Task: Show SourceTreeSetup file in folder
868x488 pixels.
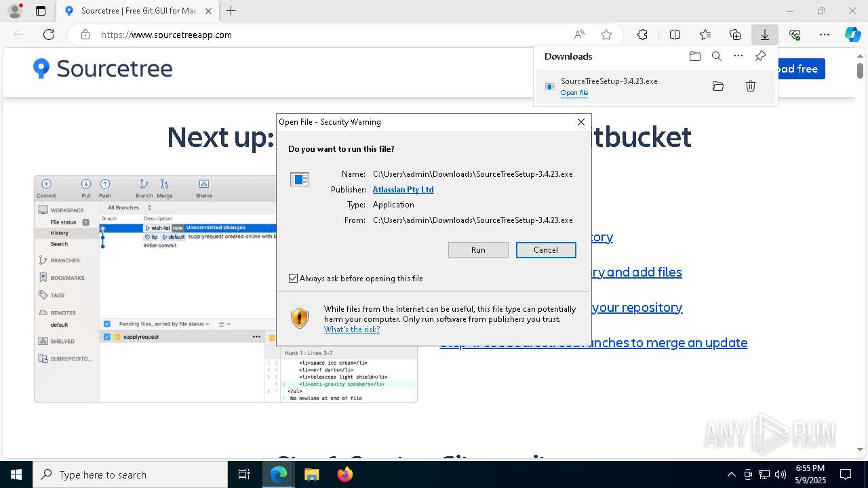Action: pos(718,86)
